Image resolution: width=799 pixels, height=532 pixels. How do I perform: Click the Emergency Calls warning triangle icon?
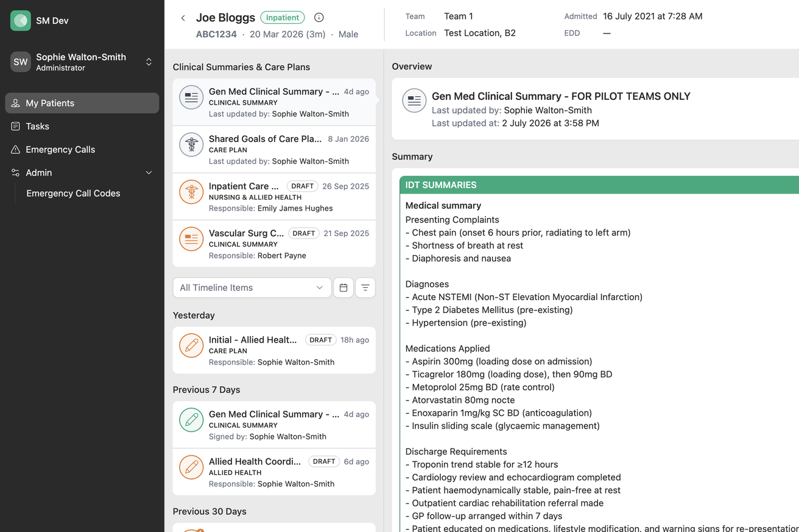(16, 149)
